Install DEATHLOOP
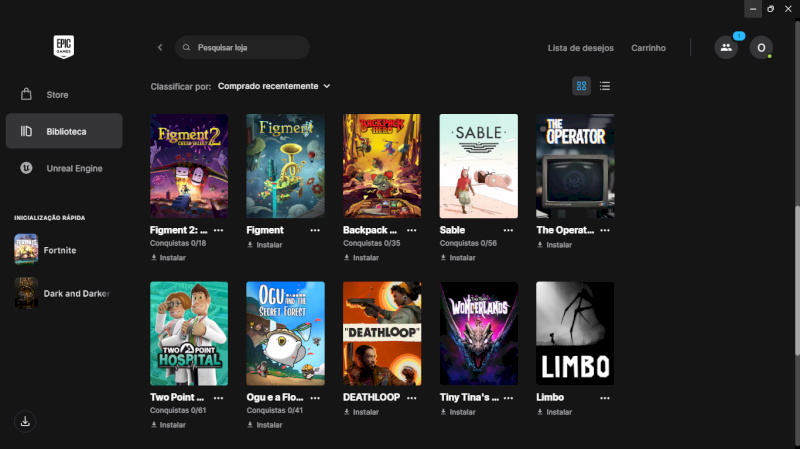 (361, 412)
